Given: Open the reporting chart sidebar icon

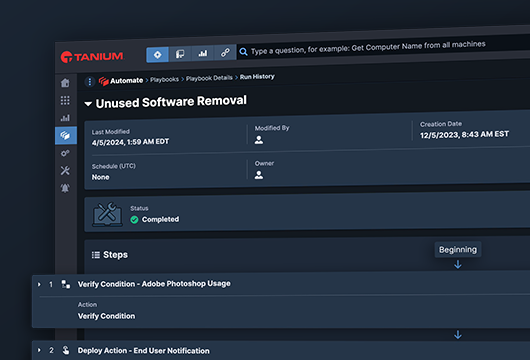Looking at the screenshot, I should [x=65, y=118].
